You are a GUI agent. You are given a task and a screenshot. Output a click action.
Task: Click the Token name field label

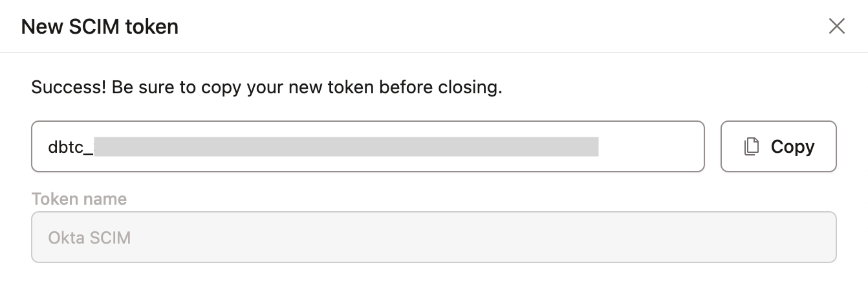click(79, 199)
